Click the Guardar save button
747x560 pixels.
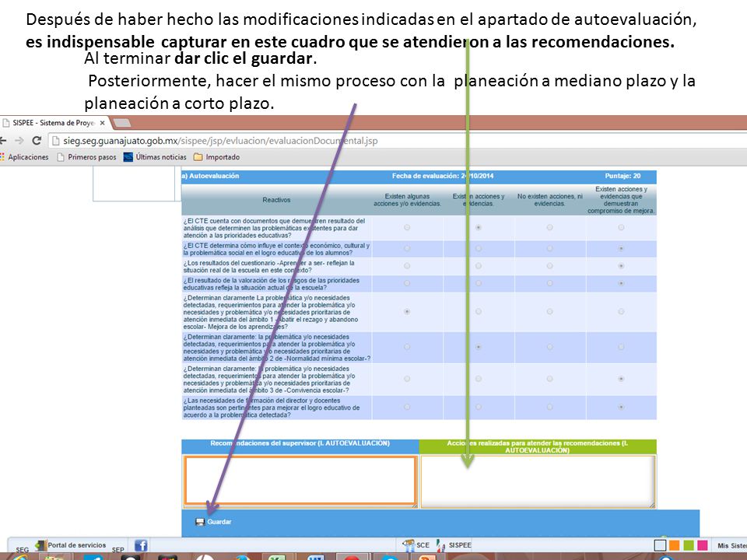(213, 522)
